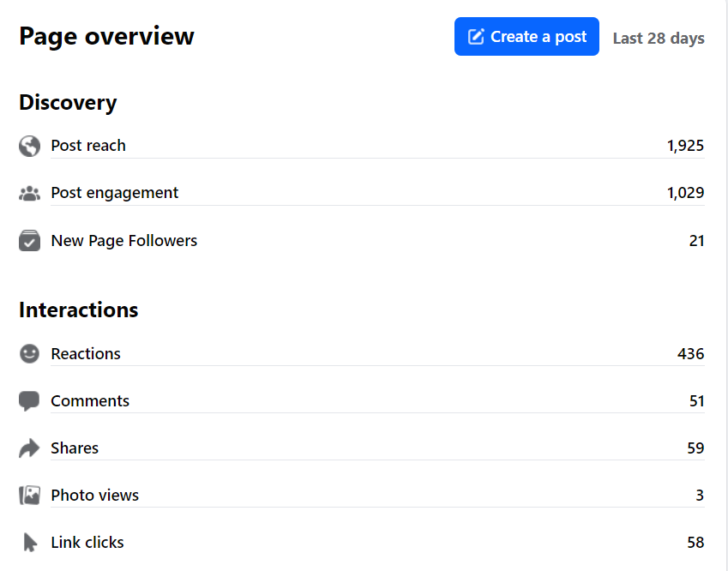728x571 pixels.
Task: Select the Reactions count 436
Action: [690, 354]
